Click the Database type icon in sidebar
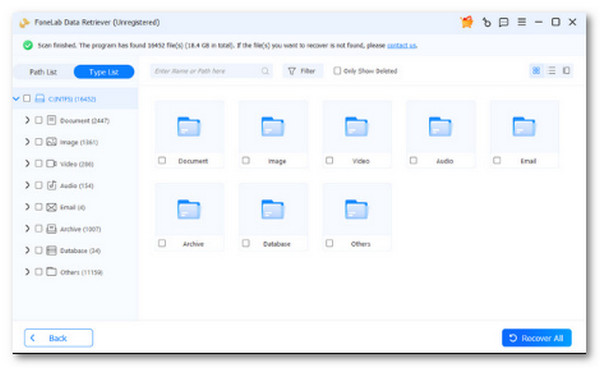The height and width of the screenshot is (368, 600). [x=51, y=251]
